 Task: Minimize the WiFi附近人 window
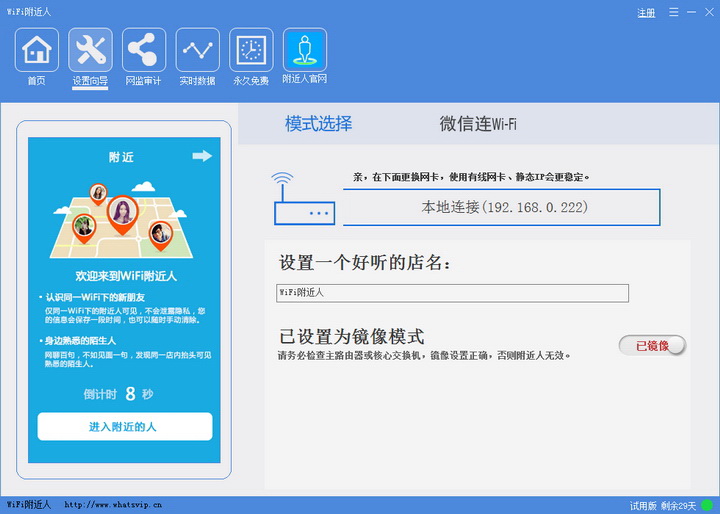[x=692, y=12]
